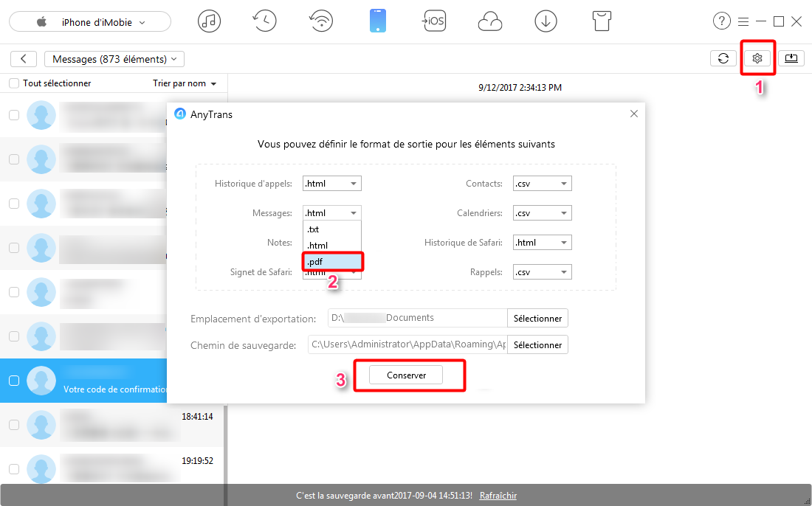Open Historique d'appels format dropdown
The height and width of the screenshot is (506, 812).
coord(332,183)
